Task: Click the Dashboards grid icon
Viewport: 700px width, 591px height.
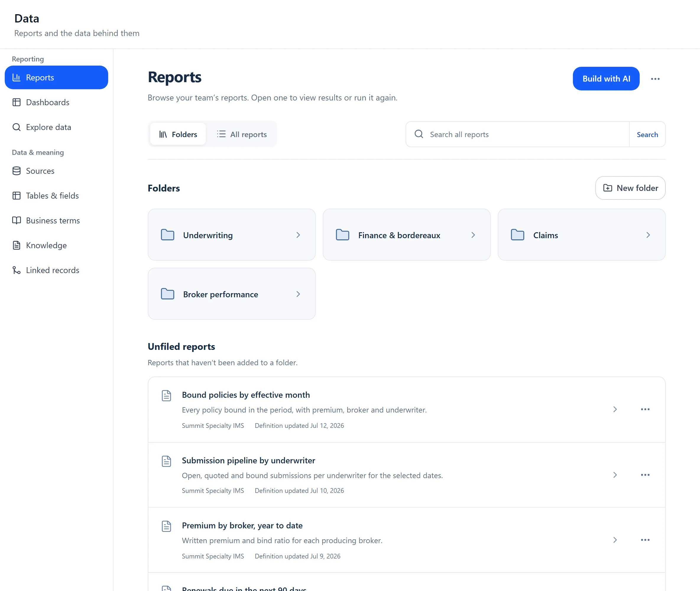Action: [17, 102]
